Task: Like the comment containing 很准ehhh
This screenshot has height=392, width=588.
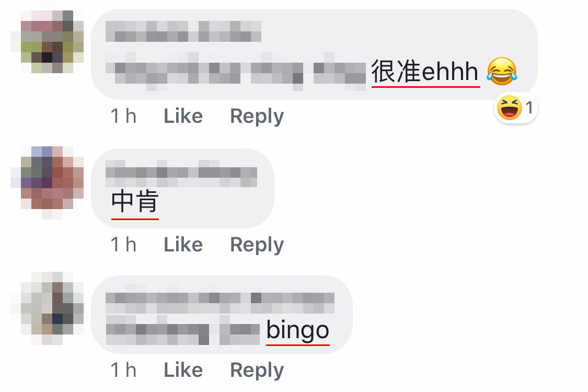Action: (183, 116)
